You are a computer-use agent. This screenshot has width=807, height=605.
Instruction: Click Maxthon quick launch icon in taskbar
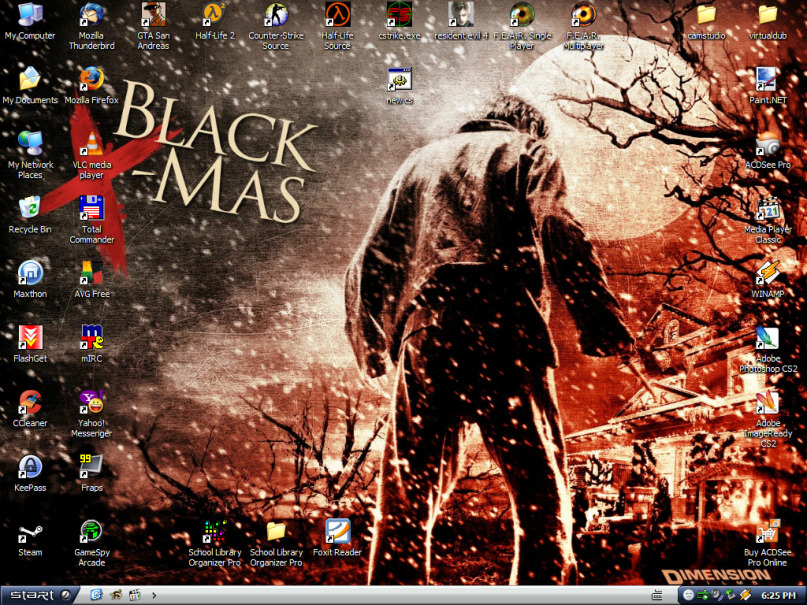tap(96, 595)
